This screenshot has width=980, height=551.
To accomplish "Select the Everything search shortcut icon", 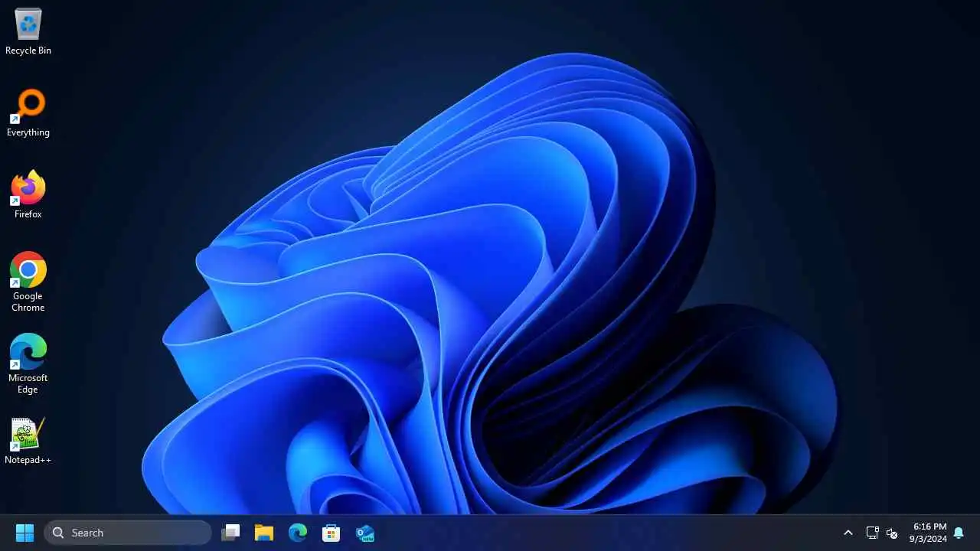I will (28, 113).
